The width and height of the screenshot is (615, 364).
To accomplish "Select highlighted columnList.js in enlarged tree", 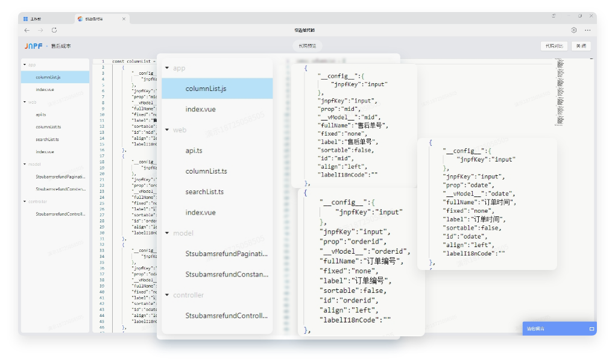I will click(217, 89).
